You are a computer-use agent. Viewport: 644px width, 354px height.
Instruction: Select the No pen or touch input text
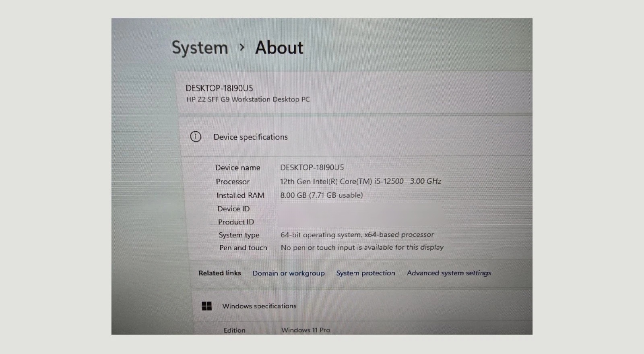362,248
